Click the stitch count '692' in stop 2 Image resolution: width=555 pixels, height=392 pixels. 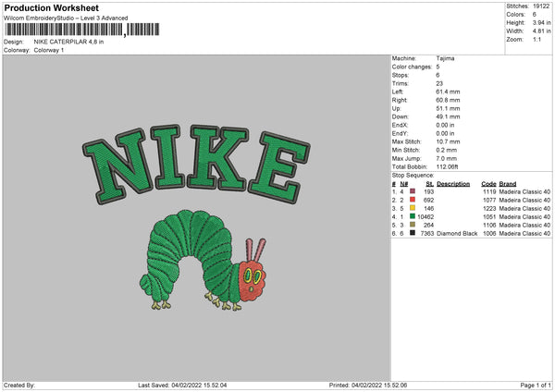428,201
